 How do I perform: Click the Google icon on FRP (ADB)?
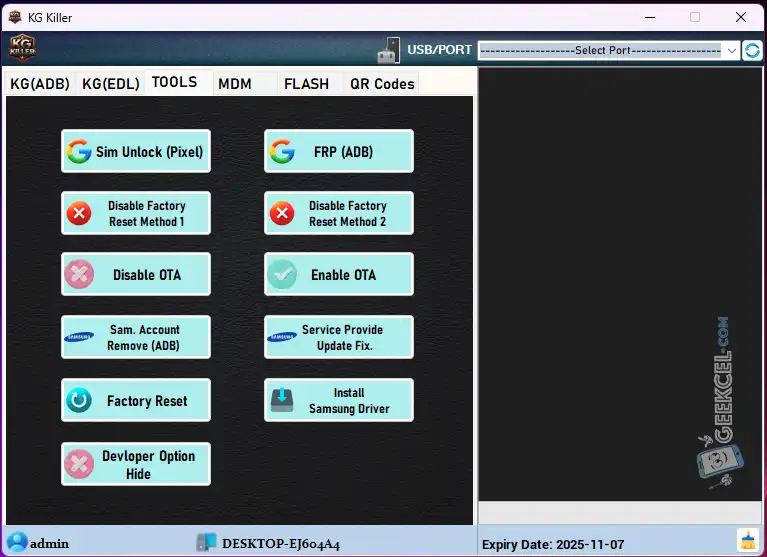282,151
